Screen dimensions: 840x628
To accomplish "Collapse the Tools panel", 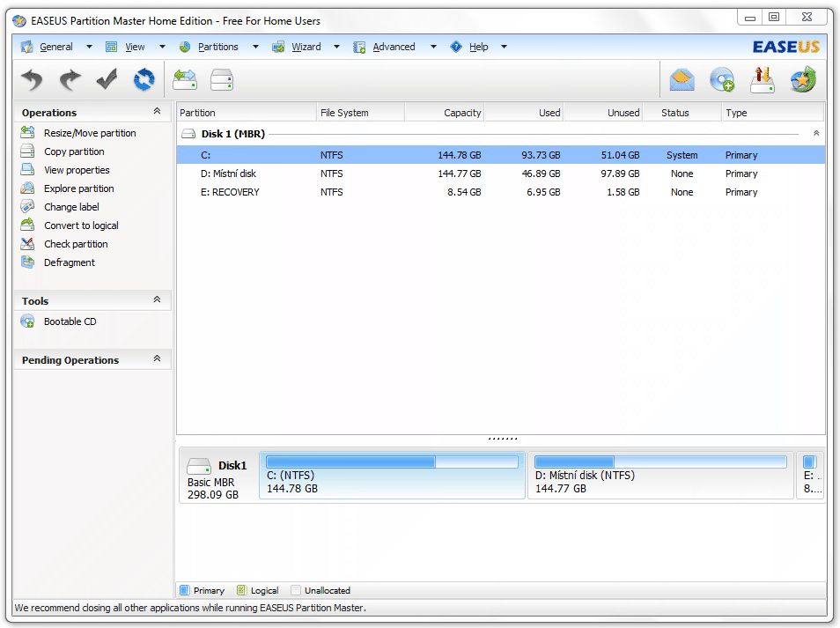I will 157,299.
